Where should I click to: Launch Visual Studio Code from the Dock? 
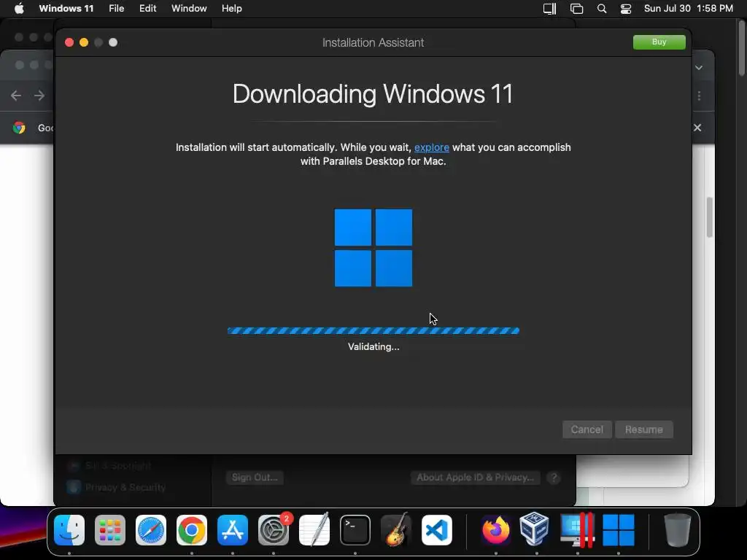point(437,530)
